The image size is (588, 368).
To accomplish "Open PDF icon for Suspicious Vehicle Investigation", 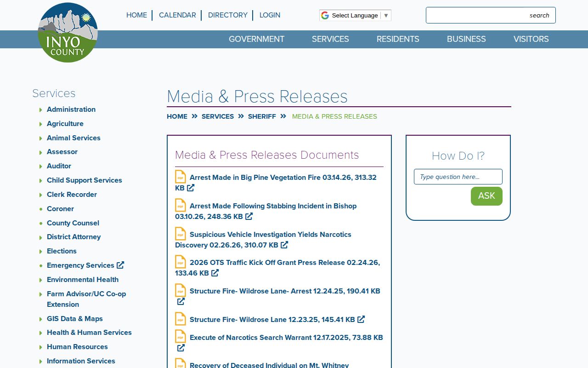I will (x=181, y=234).
